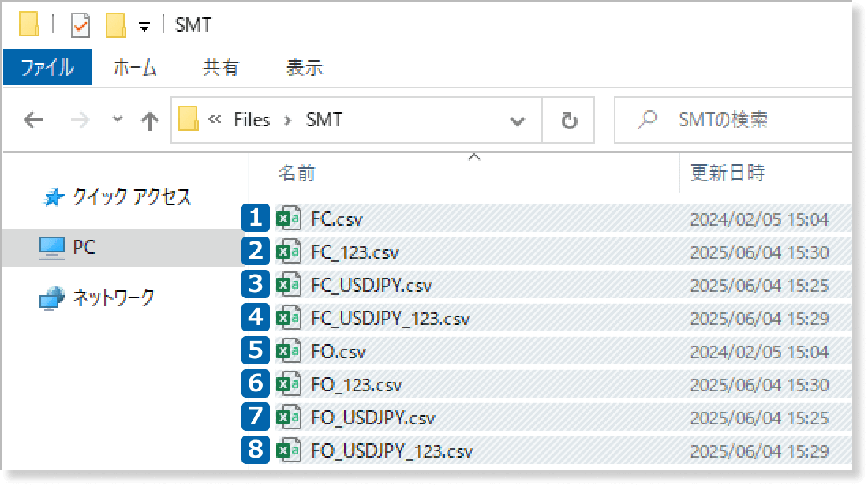The height and width of the screenshot is (486, 868).
Task: Click the Excel icon next to FC_USDJPY.csv
Action: (x=288, y=285)
